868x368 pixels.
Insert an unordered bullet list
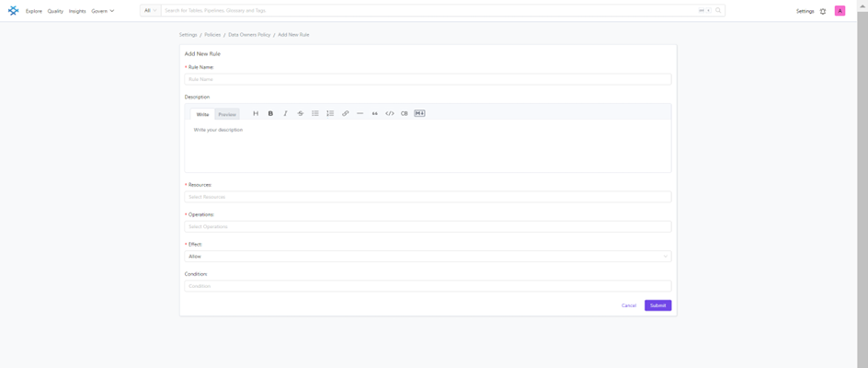click(315, 114)
